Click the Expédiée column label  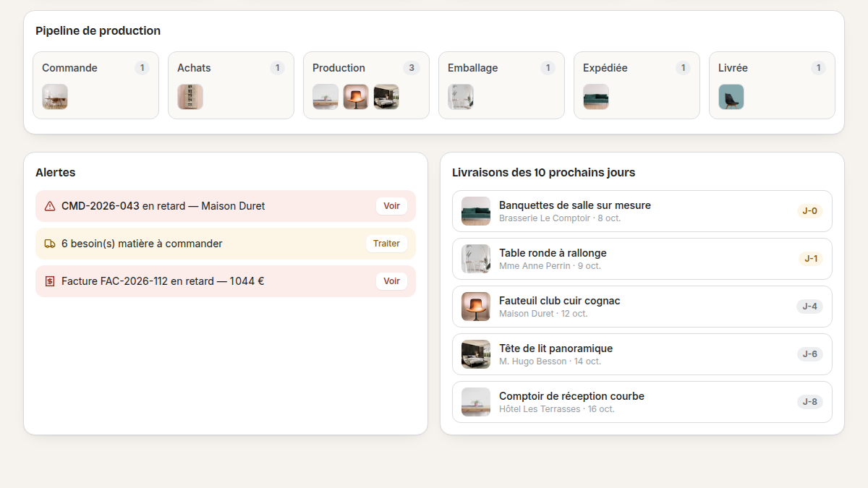tap(605, 68)
